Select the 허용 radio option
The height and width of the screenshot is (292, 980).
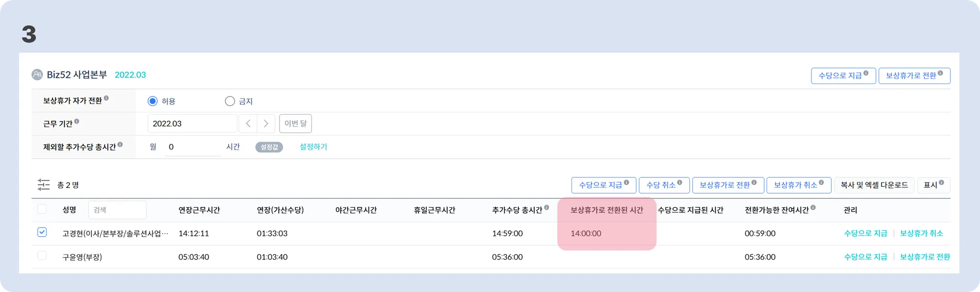click(153, 101)
